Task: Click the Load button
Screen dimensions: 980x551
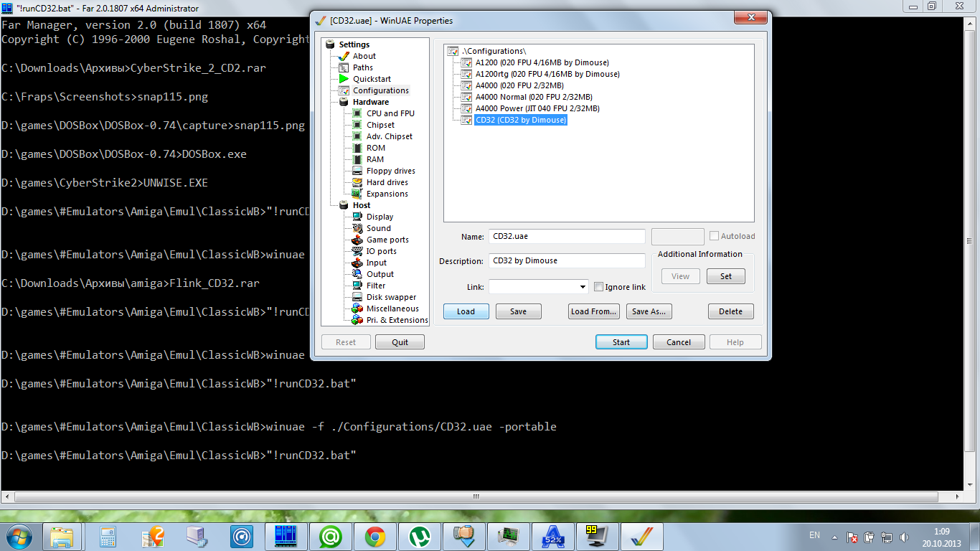Action: (x=466, y=311)
